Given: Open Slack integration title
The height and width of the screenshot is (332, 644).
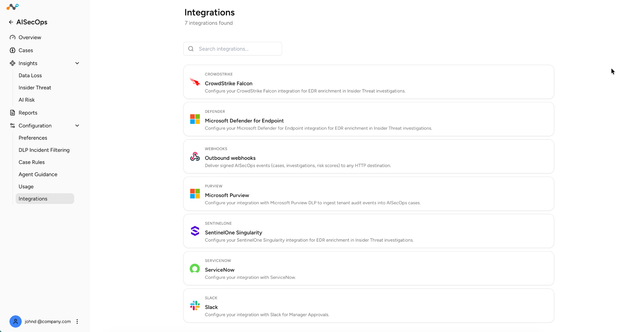Looking at the screenshot, I should (211, 307).
